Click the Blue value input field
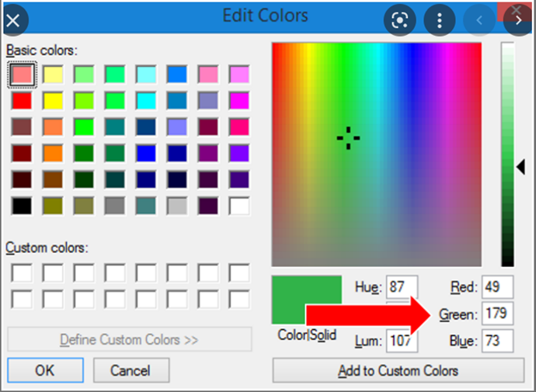The width and height of the screenshot is (536, 392). [497, 340]
